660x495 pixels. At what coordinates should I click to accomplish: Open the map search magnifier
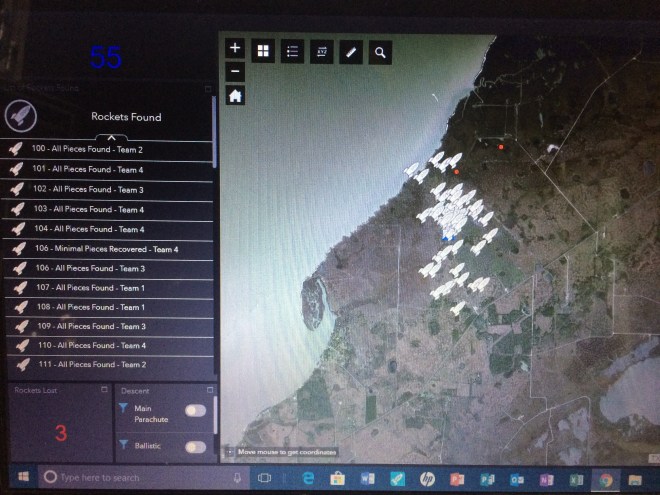(380, 52)
